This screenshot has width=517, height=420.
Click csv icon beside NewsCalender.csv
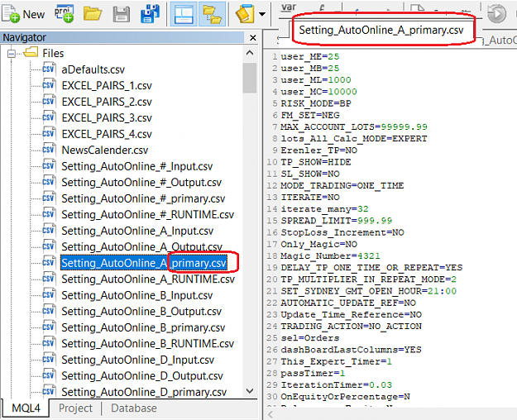coord(49,150)
